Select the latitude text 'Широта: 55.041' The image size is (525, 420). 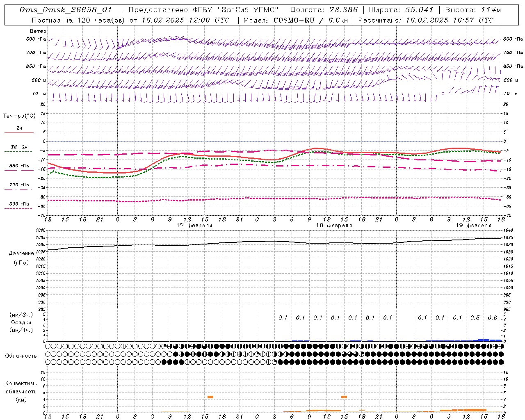[x=401, y=10]
